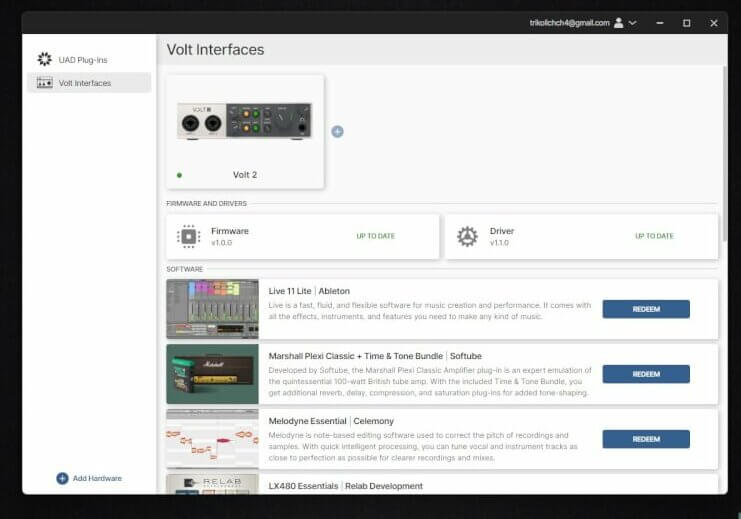Click the blue plus beside Volt 2
741x519 pixels.
click(x=337, y=132)
